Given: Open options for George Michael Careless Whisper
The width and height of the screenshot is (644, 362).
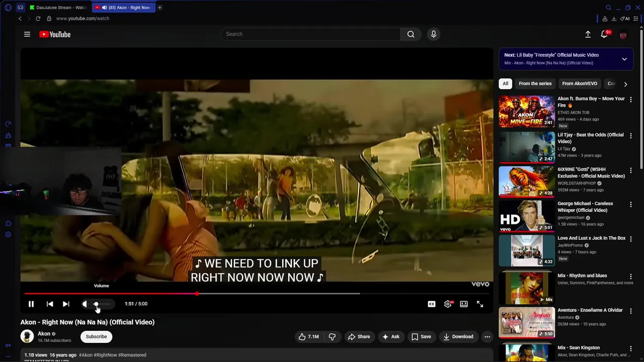Looking at the screenshot, I should pyautogui.click(x=630, y=205).
